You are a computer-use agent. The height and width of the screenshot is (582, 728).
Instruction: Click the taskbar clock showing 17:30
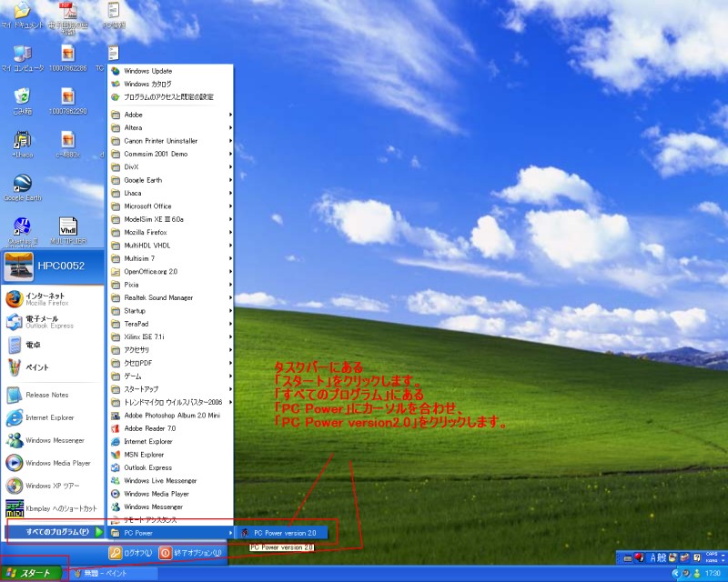(713, 574)
